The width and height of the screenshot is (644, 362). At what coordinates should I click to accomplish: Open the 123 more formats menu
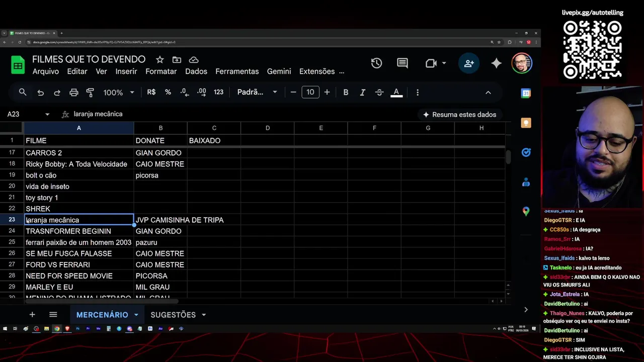[x=218, y=93]
